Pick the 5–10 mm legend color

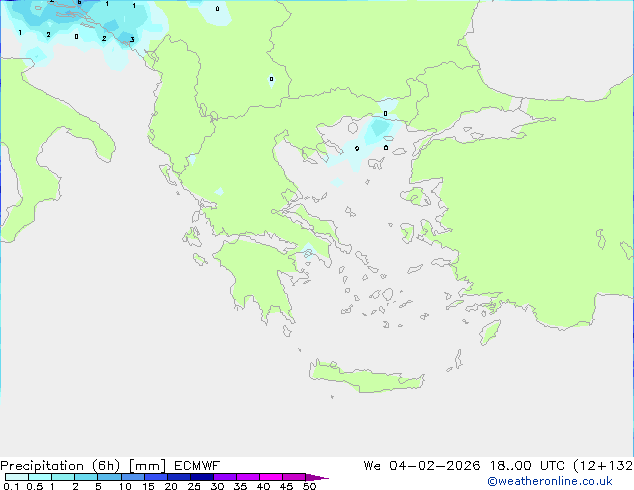(x=109, y=477)
